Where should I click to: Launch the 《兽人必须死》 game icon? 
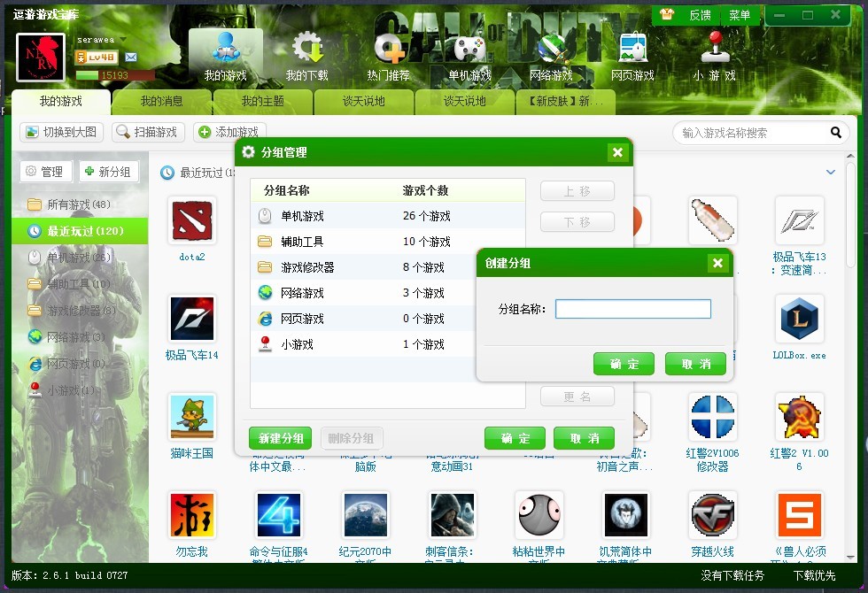pos(800,515)
